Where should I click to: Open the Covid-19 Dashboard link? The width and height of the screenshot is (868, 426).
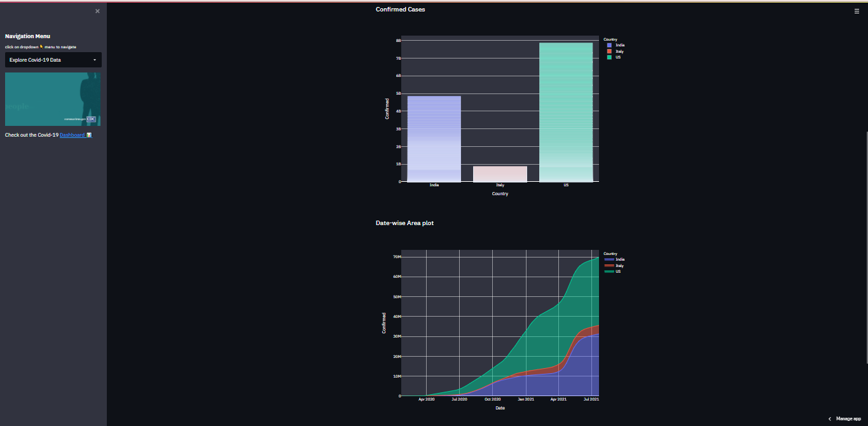76,135
